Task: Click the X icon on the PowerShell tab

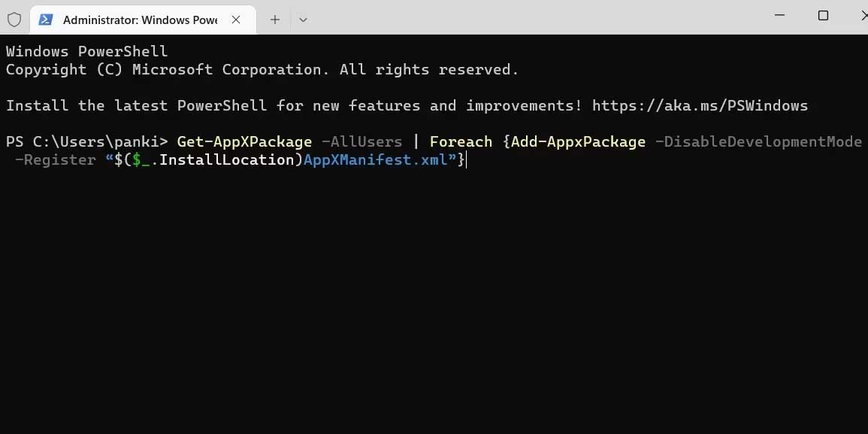Action: pyautogui.click(x=236, y=20)
